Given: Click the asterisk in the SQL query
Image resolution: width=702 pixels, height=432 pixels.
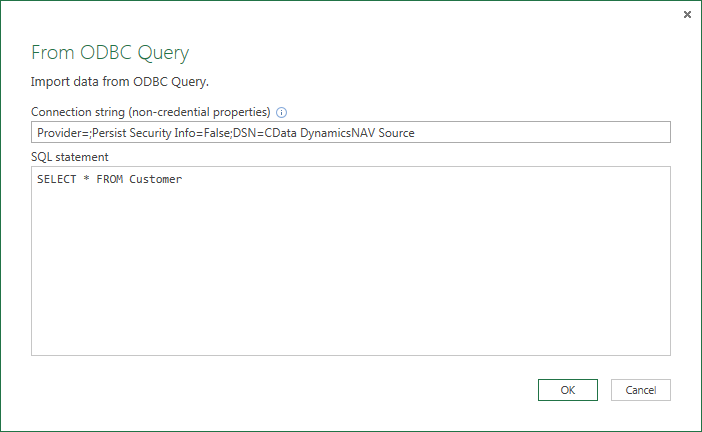Looking at the screenshot, I should 86,180.
